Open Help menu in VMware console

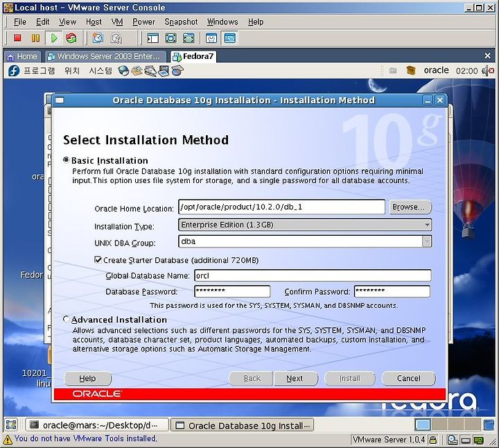click(256, 21)
